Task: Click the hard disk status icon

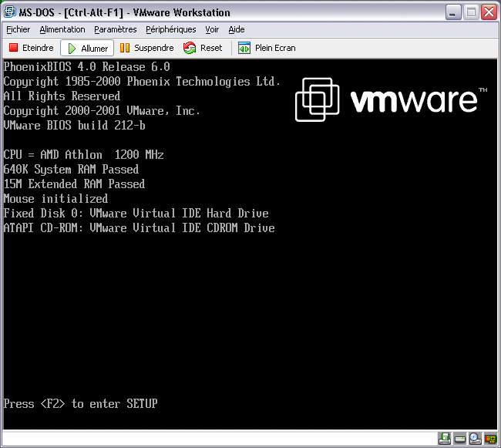Action: 460,439
